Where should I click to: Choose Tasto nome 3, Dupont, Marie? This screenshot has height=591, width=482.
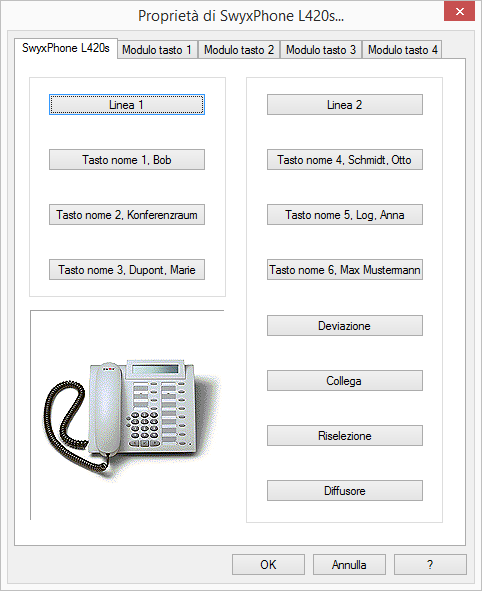(127, 269)
